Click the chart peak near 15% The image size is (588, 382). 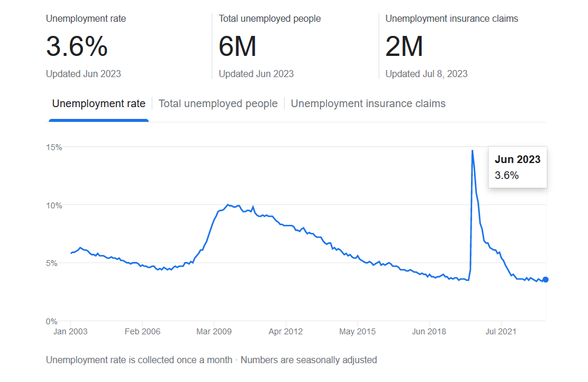[x=472, y=151]
